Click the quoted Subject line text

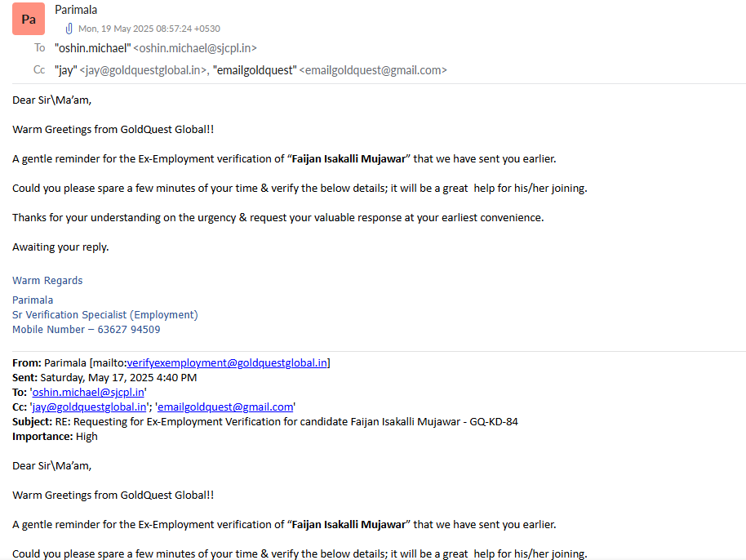[x=265, y=422]
